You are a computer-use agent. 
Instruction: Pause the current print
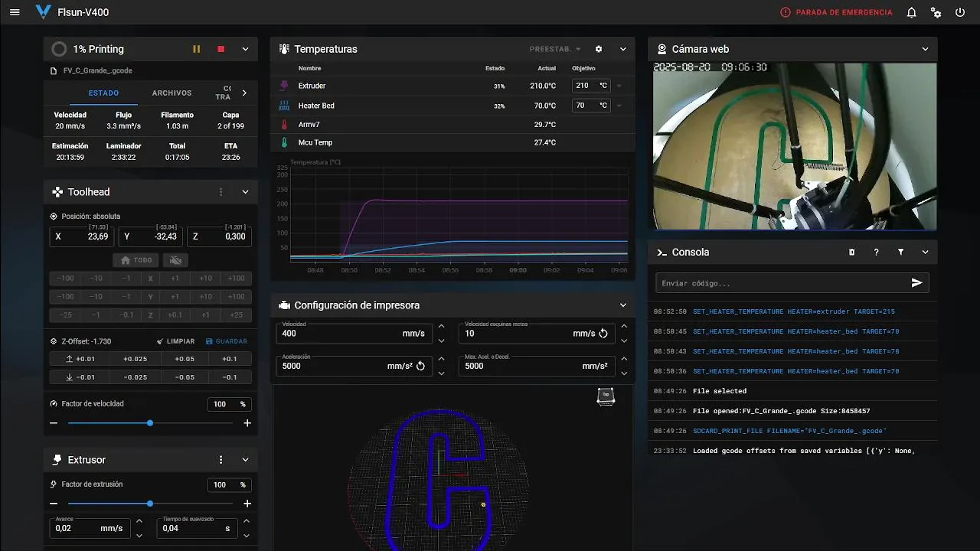pyautogui.click(x=197, y=49)
